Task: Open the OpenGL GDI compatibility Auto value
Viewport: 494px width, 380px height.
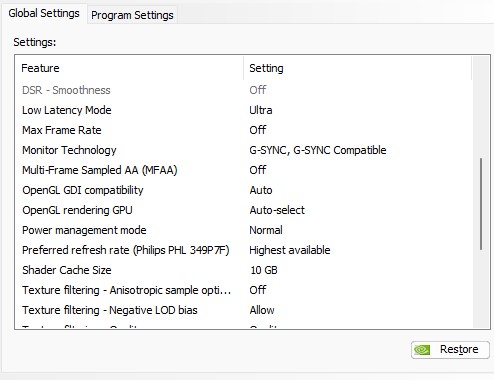Action: point(261,190)
